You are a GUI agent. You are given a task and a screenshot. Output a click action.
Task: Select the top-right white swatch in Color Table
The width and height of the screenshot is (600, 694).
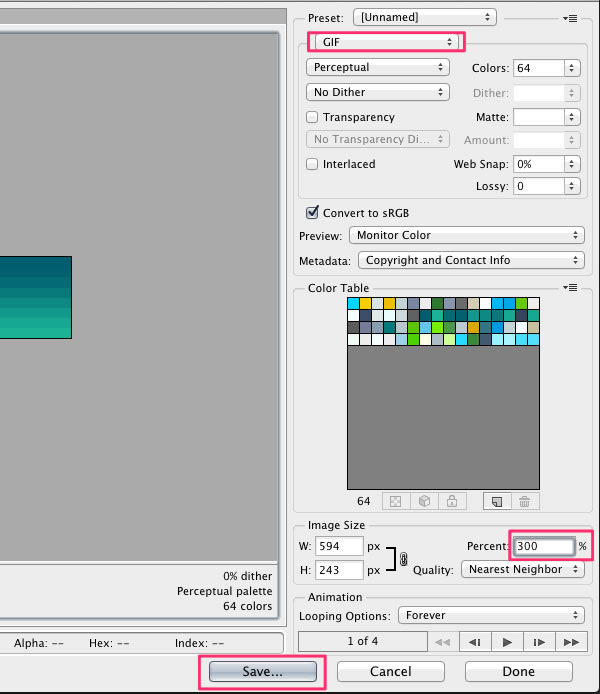point(534,303)
